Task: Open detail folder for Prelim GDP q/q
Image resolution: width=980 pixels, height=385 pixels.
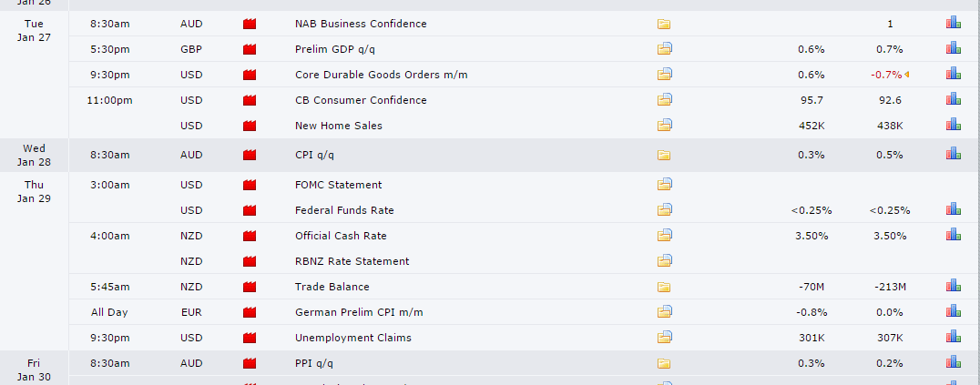Action: pos(663,49)
